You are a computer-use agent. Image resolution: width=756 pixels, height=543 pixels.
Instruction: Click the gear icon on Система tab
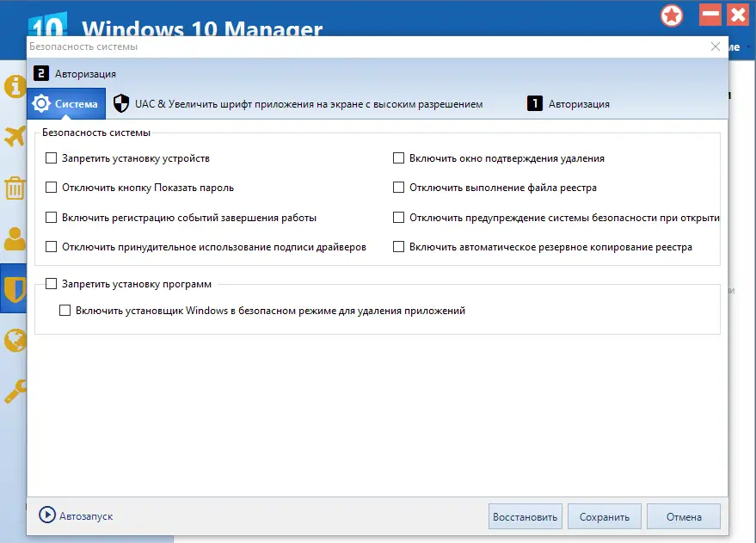pos(41,103)
